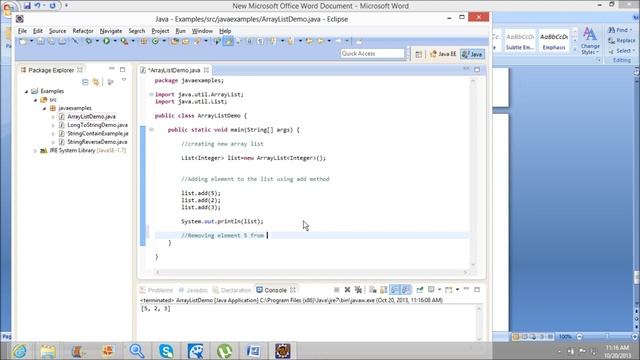Image resolution: width=640 pixels, height=360 pixels.
Task: Click the Clear Console icon
Action: pyautogui.click(x=373, y=290)
